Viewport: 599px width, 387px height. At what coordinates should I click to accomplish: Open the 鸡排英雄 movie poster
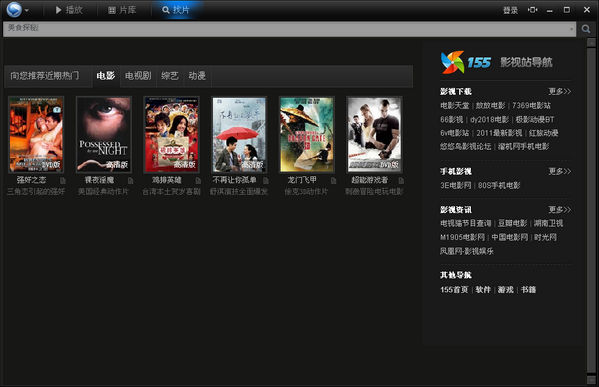tap(172, 134)
